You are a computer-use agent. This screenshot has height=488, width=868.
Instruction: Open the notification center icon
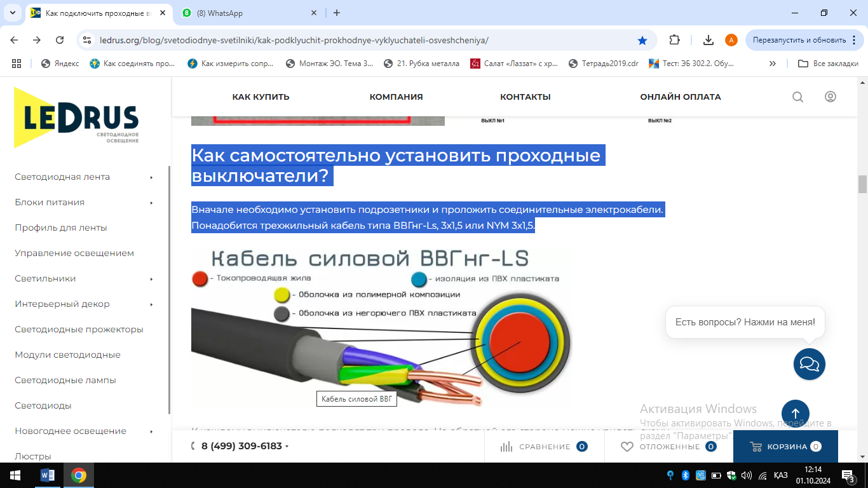(848, 475)
